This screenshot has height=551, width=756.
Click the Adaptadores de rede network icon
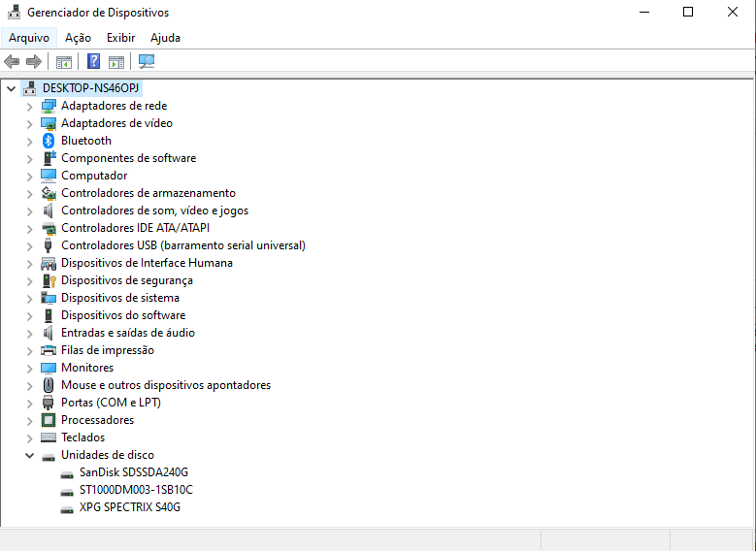(x=49, y=106)
